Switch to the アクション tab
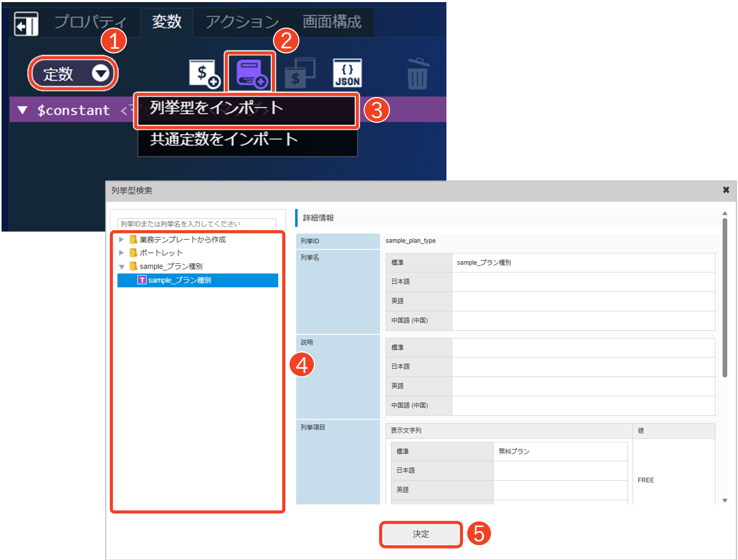738x560 pixels. (242, 22)
